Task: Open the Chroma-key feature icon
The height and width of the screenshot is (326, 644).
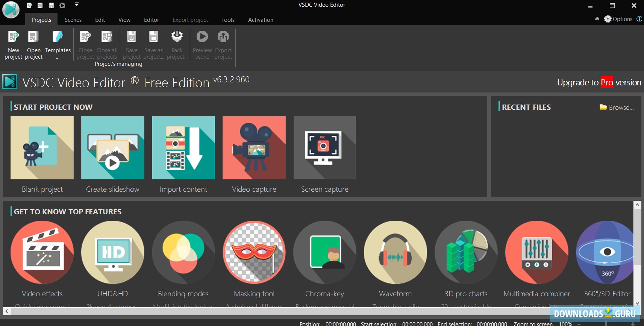Action: tap(325, 252)
